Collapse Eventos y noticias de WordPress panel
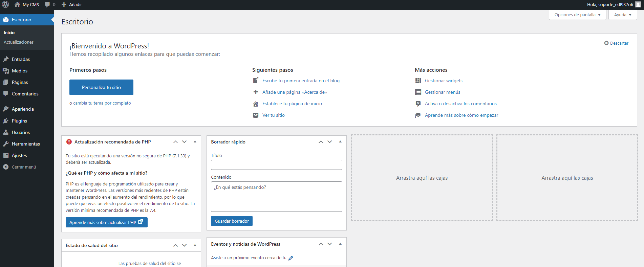This screenshot has height=267, width=644. [x=340, y=244]
